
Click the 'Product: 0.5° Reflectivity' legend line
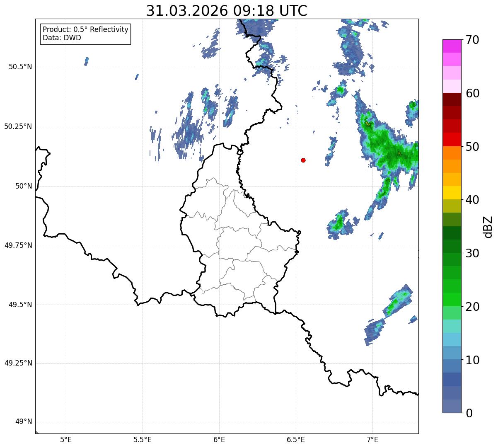tap(85, 29)
